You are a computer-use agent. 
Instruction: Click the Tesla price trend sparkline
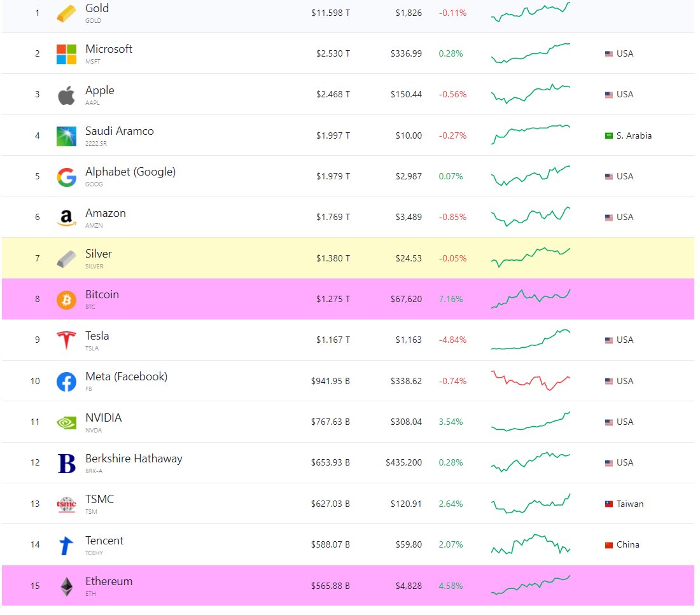pyautogui.click(x=530, y=340)
